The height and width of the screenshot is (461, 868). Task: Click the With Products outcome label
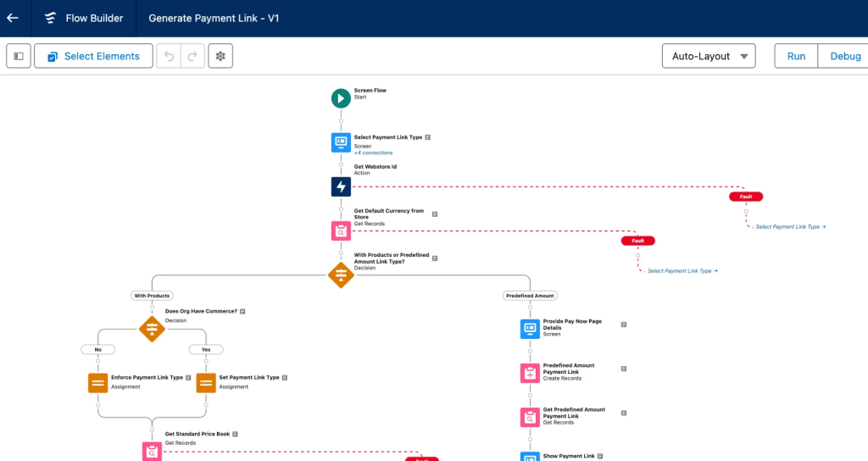click(152, 296)
